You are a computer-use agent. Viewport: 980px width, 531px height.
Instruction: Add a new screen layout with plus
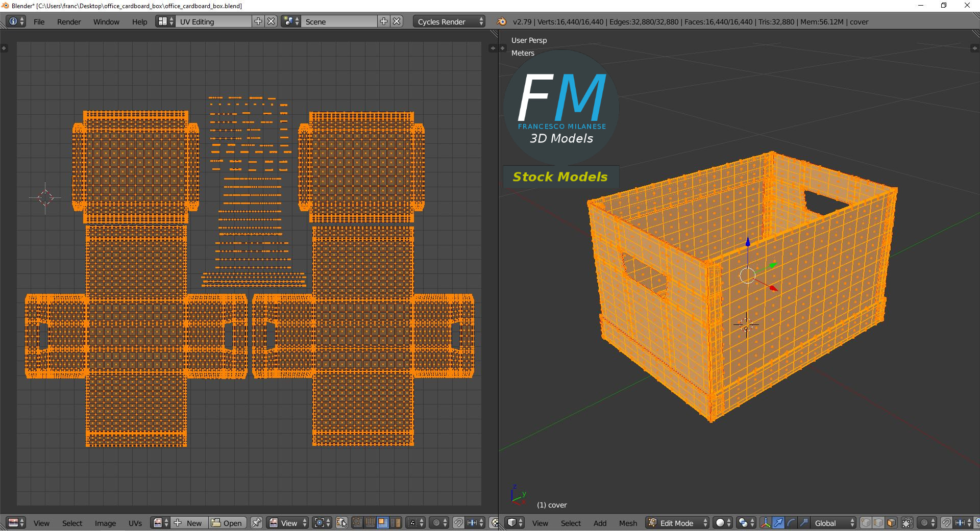point(258,21)
